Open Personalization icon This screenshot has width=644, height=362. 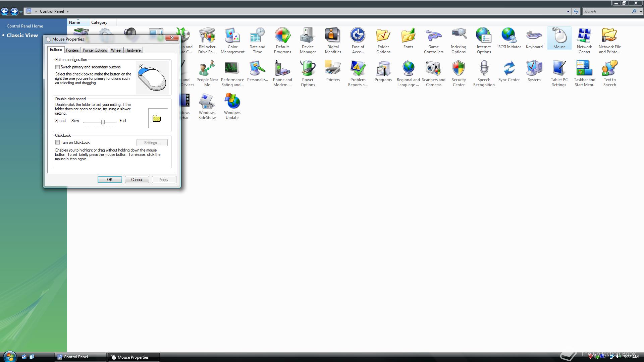[x=257, y=71]
